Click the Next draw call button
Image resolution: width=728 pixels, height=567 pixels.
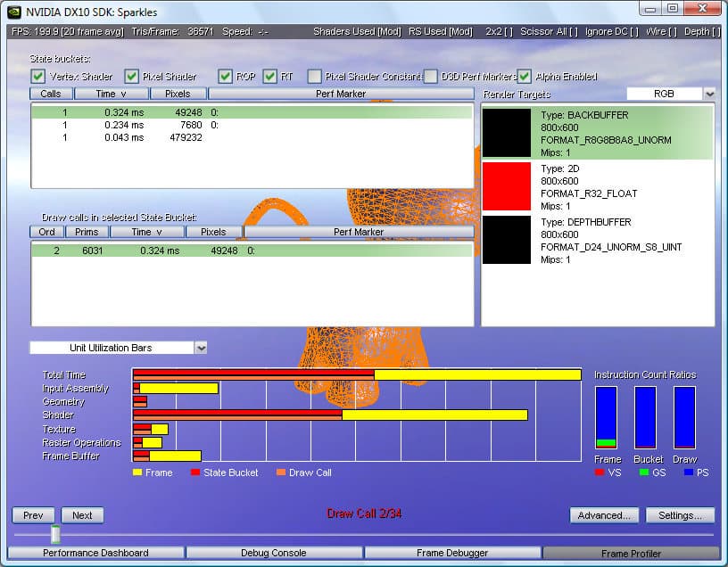point(82,515)
